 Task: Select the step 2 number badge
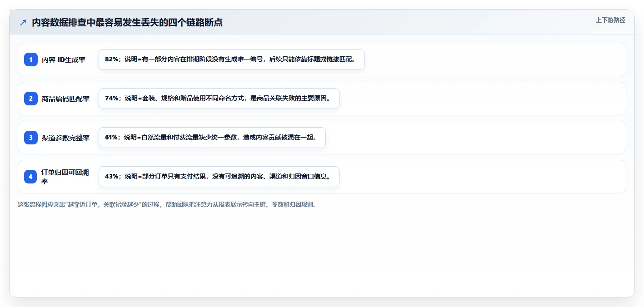(x=31, y=99)
